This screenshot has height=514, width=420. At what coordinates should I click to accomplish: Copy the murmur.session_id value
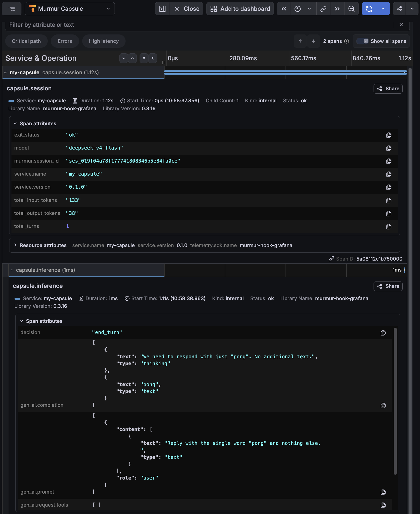(x=389, y=161)
